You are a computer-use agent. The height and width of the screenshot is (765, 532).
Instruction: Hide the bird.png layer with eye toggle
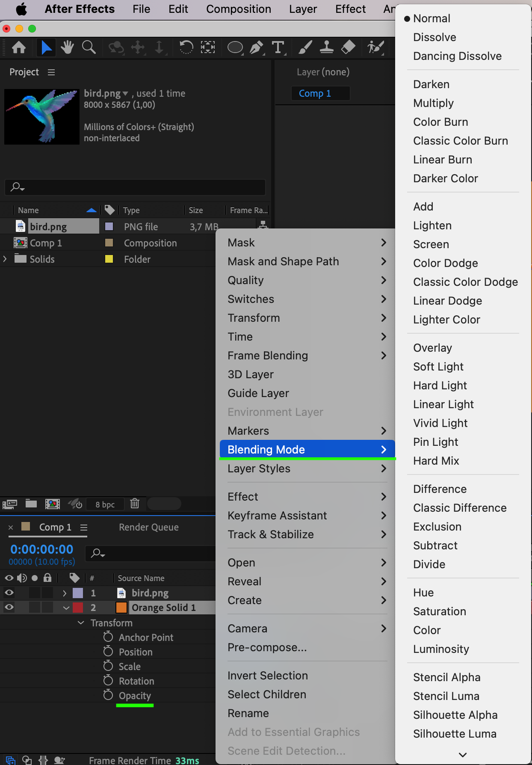click(x=9, y=593)
